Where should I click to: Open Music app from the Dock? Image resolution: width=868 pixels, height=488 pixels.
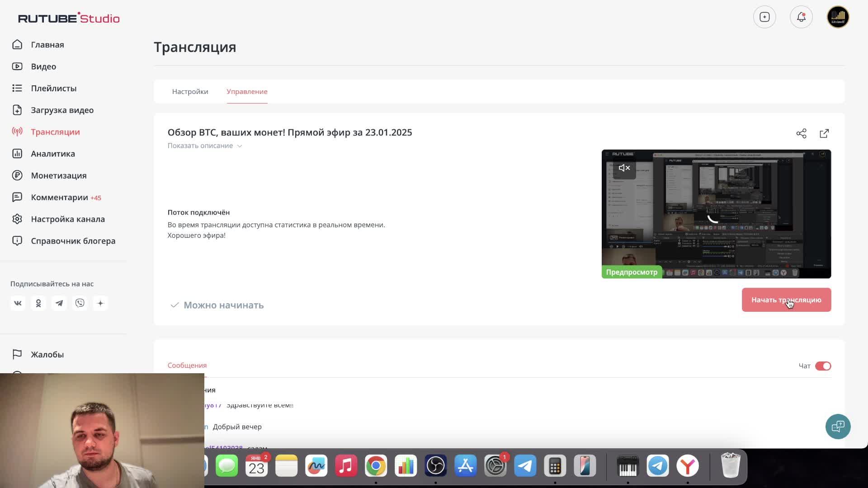346,466
